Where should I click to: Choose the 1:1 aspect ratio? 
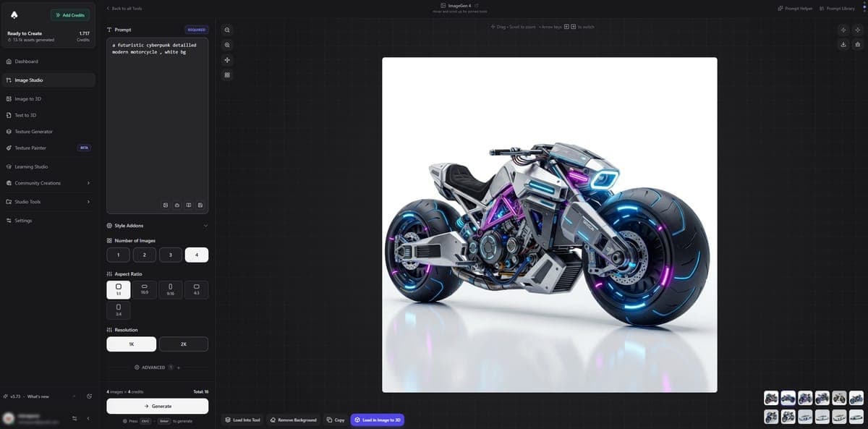pos(118,289)
